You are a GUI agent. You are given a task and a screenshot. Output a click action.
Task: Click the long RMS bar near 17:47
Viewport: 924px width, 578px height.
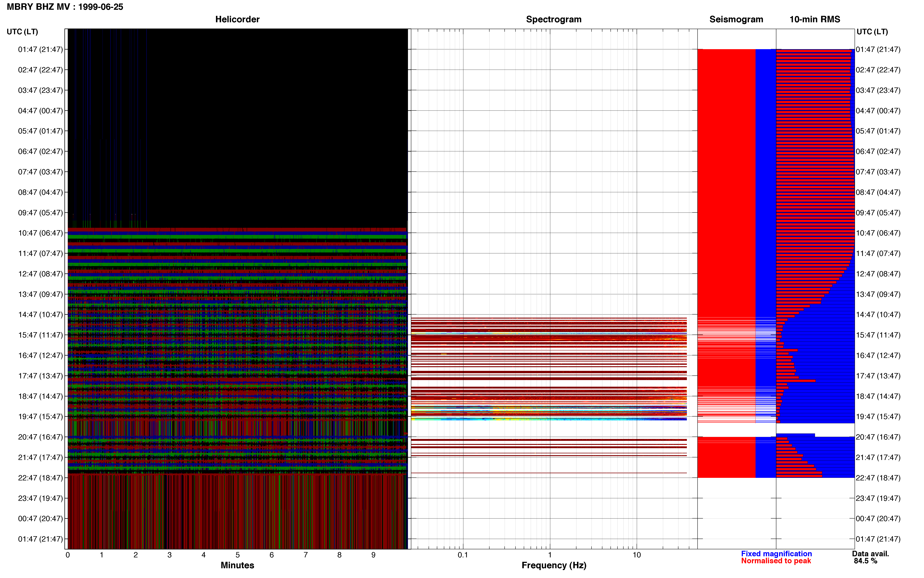796,381
